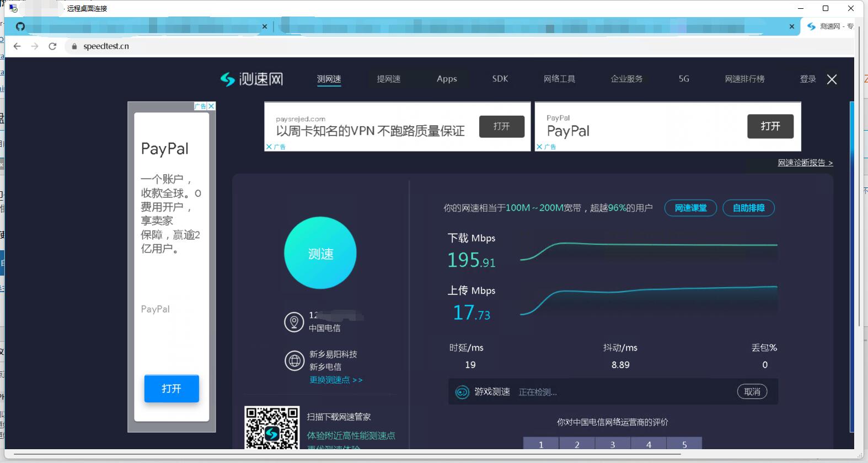
Task: Click the 体验附近高性能测速点 link
Action: coord(351,435)
